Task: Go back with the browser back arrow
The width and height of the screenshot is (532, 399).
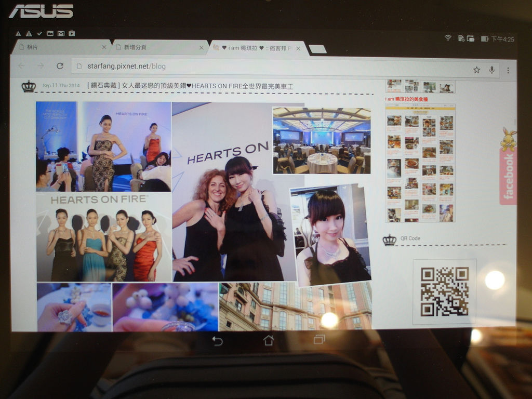Action: pyautogui.click(x=21, y=66)
